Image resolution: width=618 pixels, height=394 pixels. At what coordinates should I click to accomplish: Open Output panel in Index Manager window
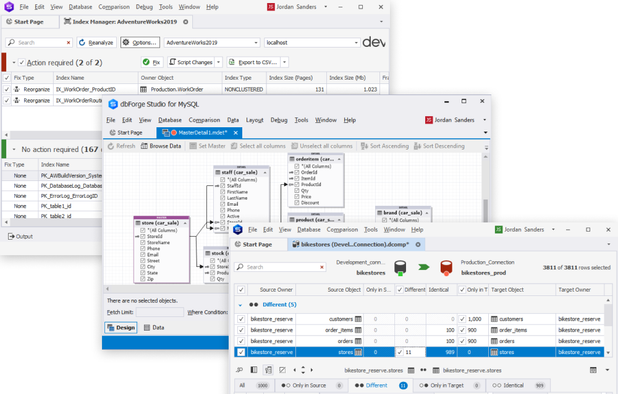[20, 236]
